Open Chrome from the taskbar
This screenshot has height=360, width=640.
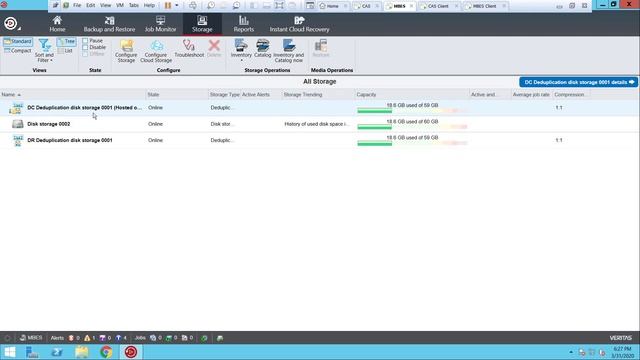point(106,352)
